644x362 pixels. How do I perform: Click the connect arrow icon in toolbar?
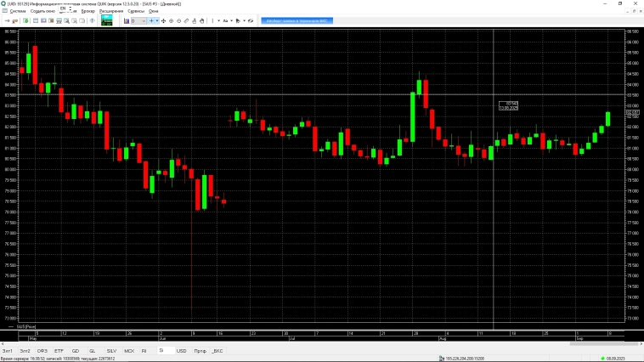tap(7, 20)
